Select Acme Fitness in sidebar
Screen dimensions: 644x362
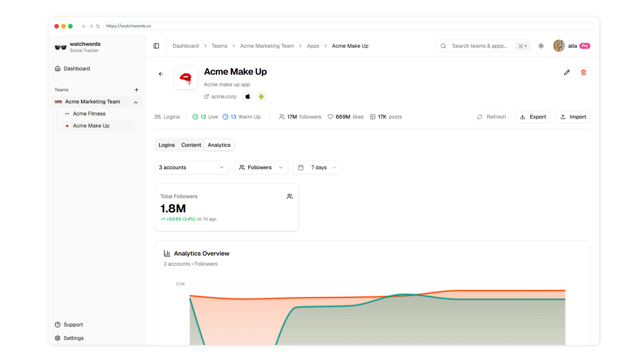[89, 114]
